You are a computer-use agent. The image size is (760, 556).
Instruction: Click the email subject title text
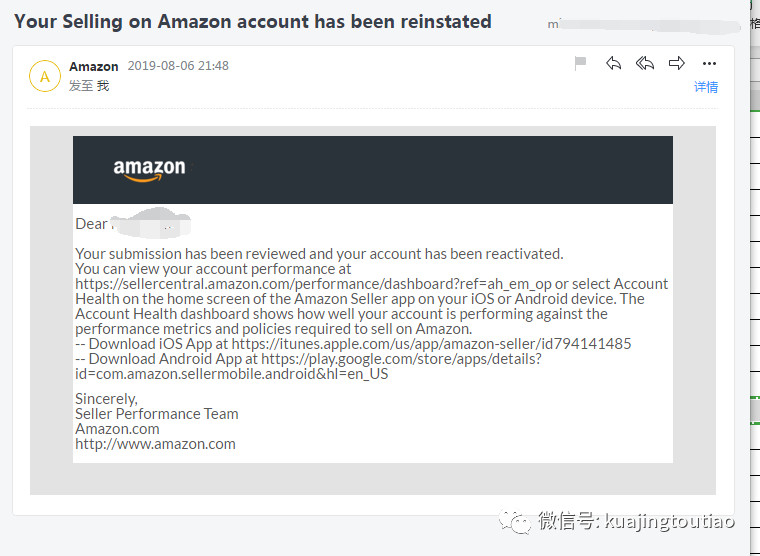point(252,21)
